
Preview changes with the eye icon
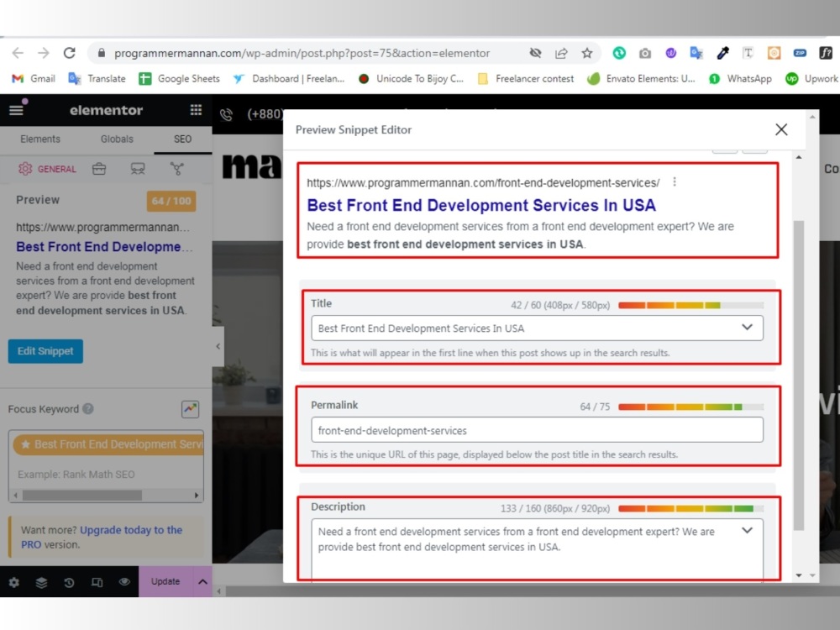(x=124, y=582)
